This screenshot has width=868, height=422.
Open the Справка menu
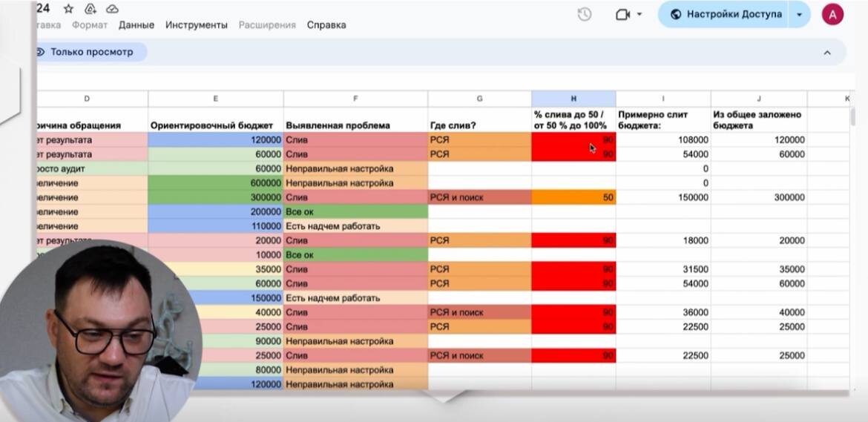(326, 25)
